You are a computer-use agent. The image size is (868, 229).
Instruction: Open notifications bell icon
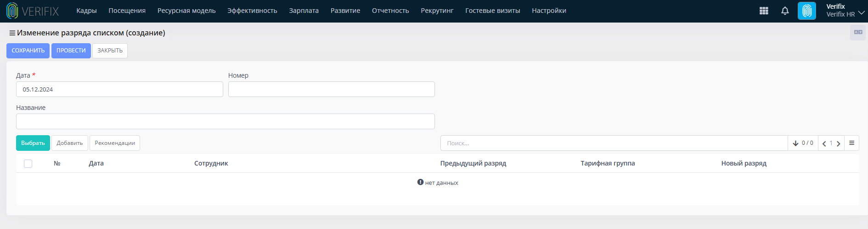(785, 11)
